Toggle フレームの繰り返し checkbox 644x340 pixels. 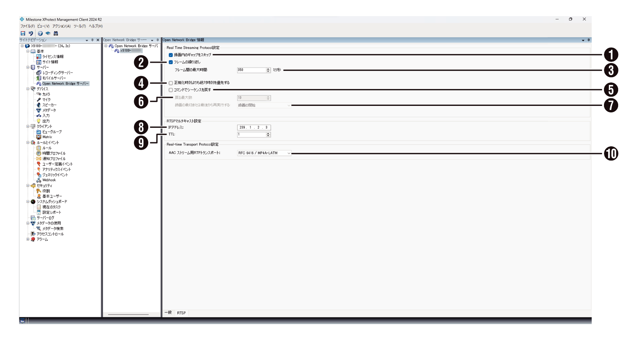[x=171, y=62]
